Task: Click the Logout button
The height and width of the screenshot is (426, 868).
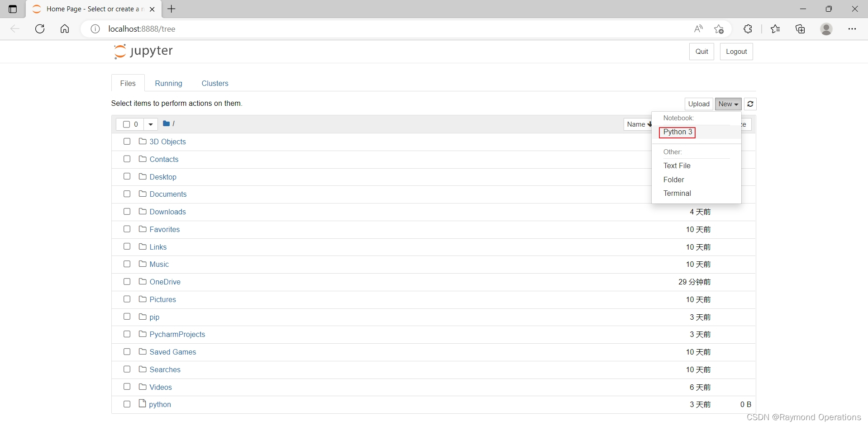Action: pyautogui.click(x=736, y=52)
